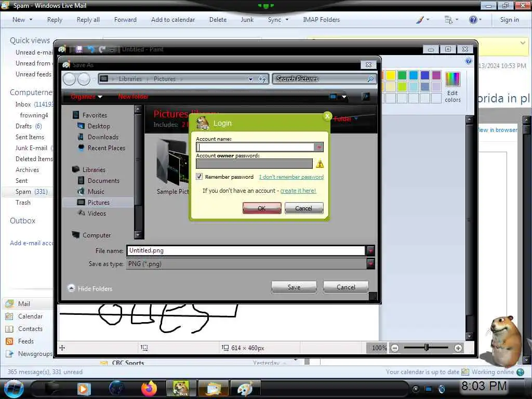Click the Save As back navigation button
The width and height of the screenshot is (532, 399).
[x=70, y=79]
